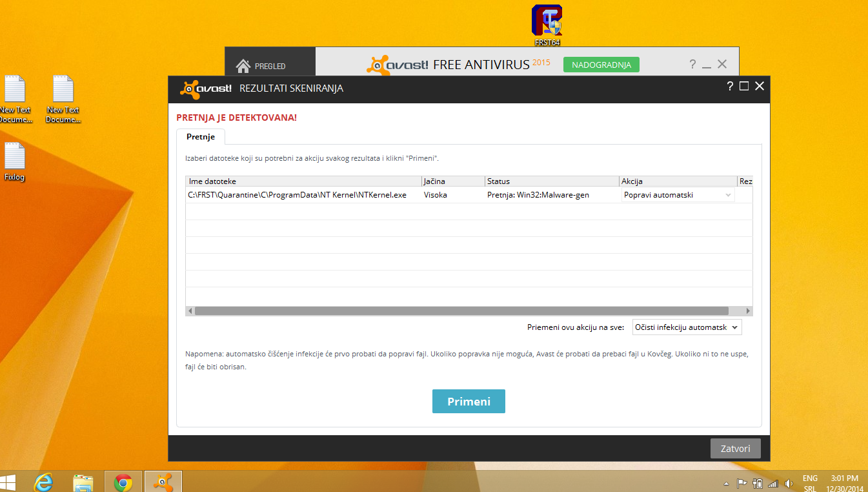
Task: Close the Rezultati skeniranja window with the X
Action: (760, 86)
